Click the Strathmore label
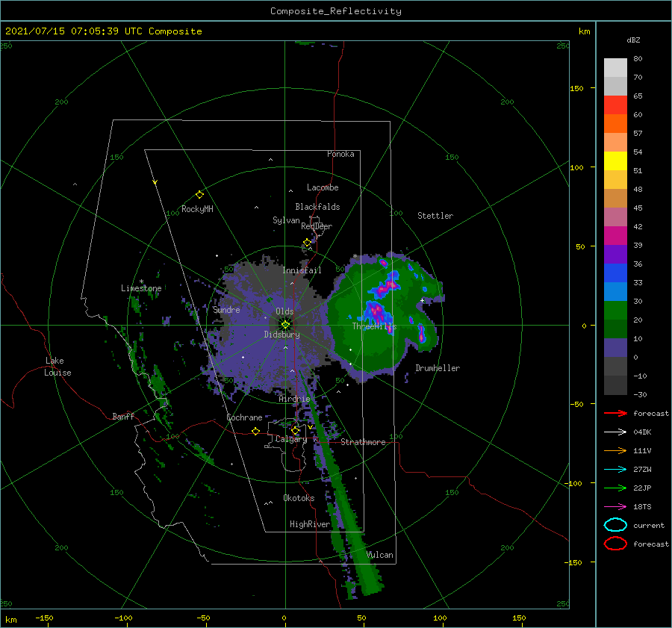The image size is (672, 628). (x=363, y=442)
